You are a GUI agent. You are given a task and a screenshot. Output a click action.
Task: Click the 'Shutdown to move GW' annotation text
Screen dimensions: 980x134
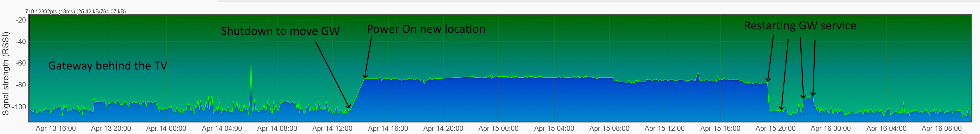click(280, 31)
